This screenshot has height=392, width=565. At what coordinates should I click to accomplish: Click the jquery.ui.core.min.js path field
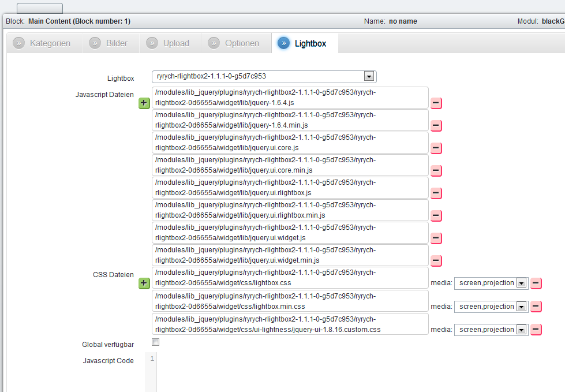tap(290, 165)
